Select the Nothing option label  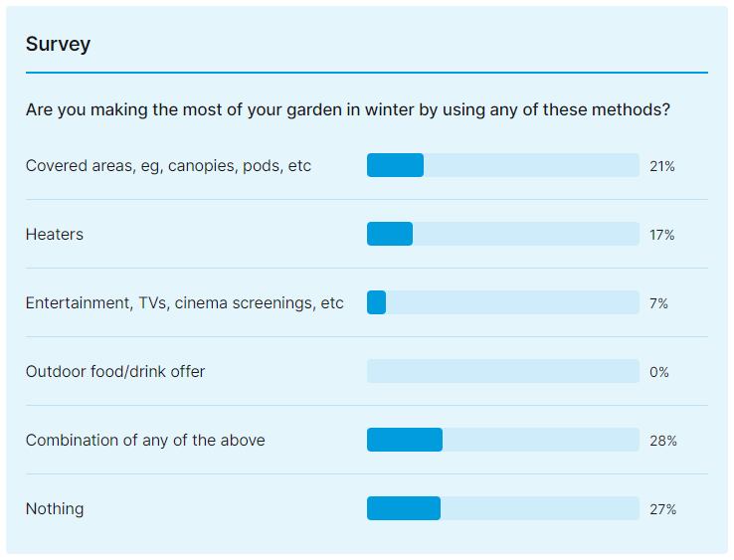tap(55, 509)
